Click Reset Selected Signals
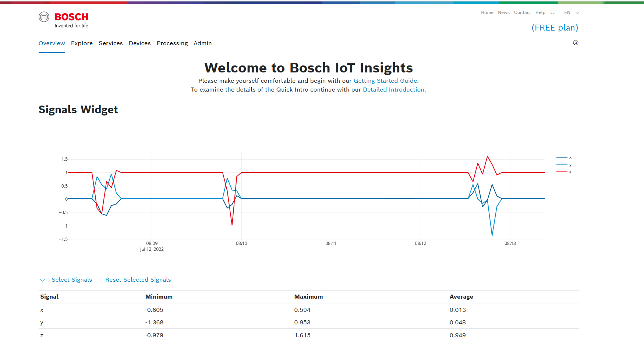The width and height of the screenshot is (644, 349). [x=138, y=280]
